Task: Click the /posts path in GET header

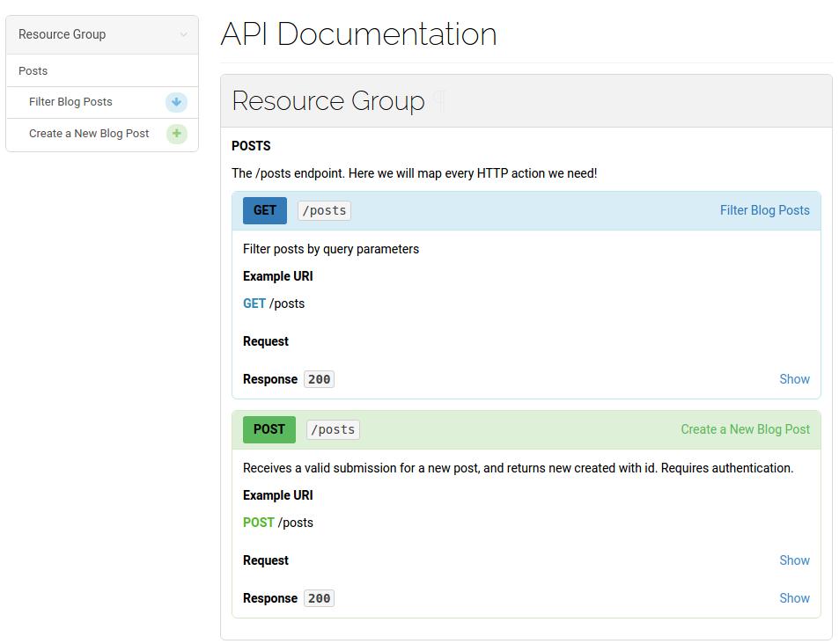Action: coord(324,211)
